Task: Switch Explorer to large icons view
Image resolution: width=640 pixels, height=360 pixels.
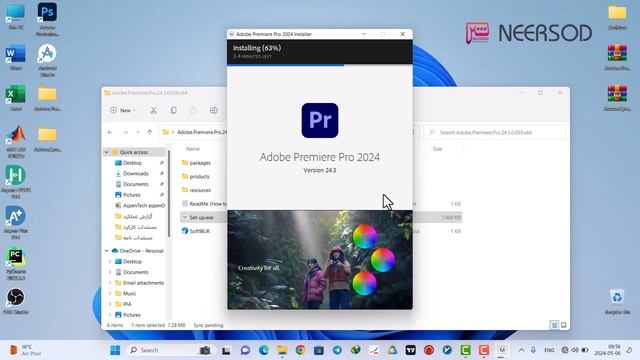Action: 564,325
